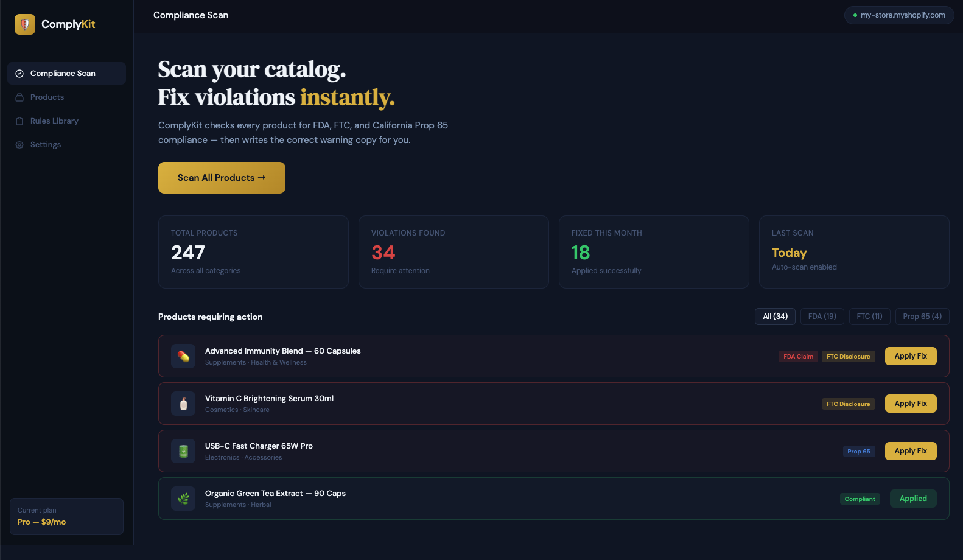Click 'Supplements · Health & Wellness' subtitle
963x560 pixels.
tap(256, 363)
